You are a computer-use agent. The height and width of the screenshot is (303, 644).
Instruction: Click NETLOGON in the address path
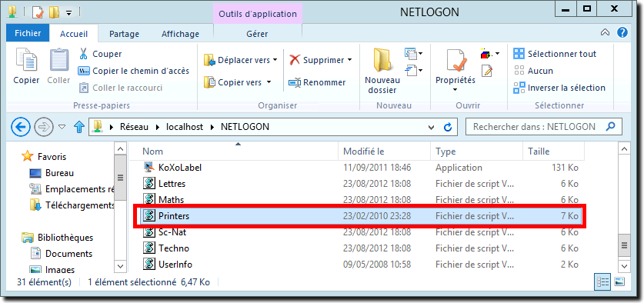point(245,127)
